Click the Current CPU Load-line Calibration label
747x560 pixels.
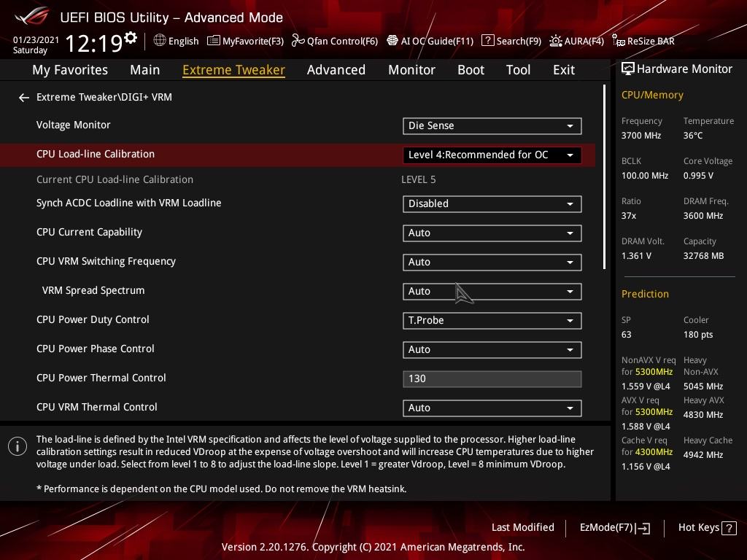coord(115,179)
